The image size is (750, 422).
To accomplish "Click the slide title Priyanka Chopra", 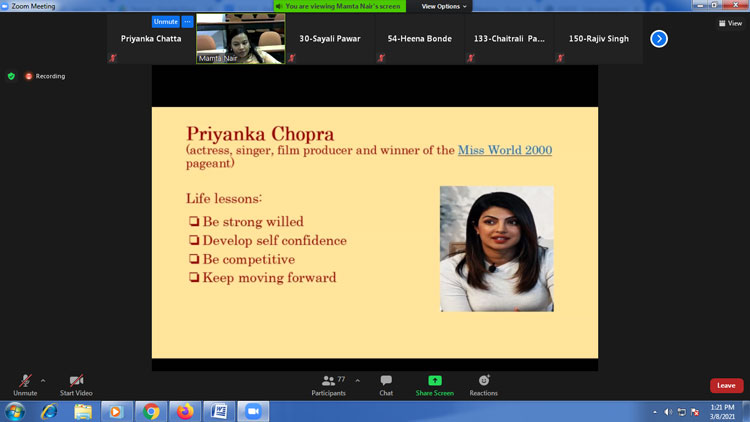I will pyautogui.click(x=260, y=133).
